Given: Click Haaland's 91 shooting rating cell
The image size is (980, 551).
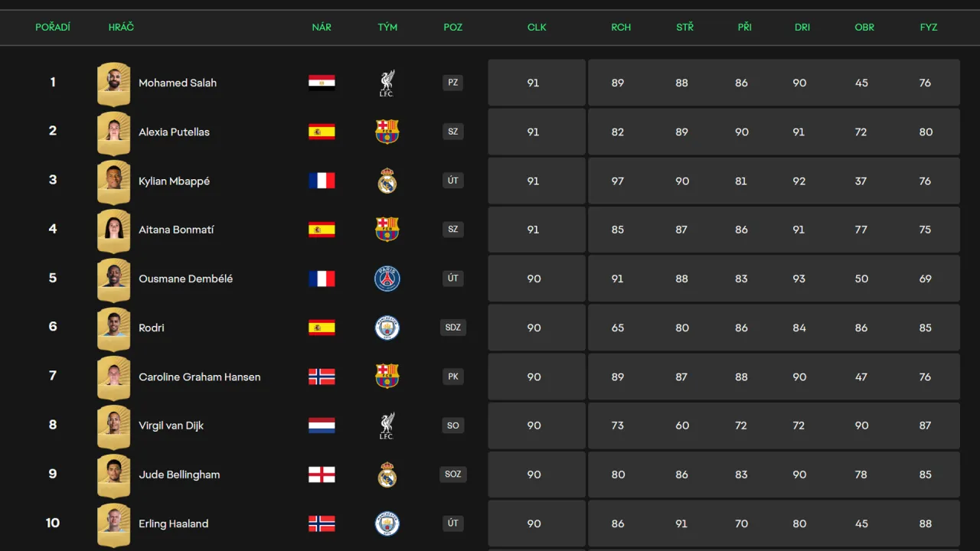Looking at the screenshot, I should [681, 523].
